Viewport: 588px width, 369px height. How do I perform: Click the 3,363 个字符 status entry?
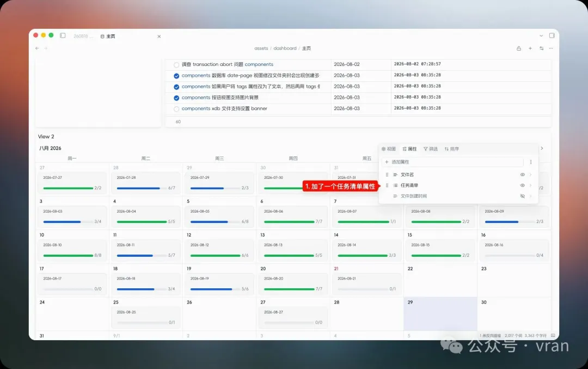click(535, 336)
